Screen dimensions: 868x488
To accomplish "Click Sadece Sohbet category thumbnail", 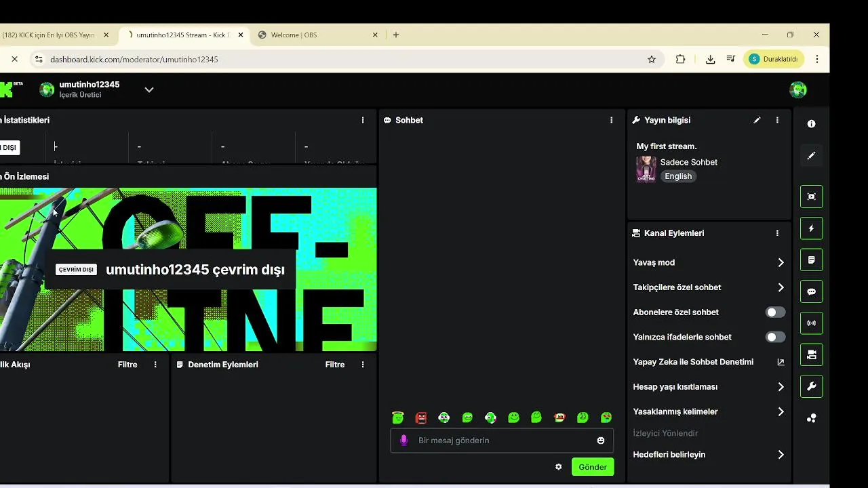I will tap(646, 169).
